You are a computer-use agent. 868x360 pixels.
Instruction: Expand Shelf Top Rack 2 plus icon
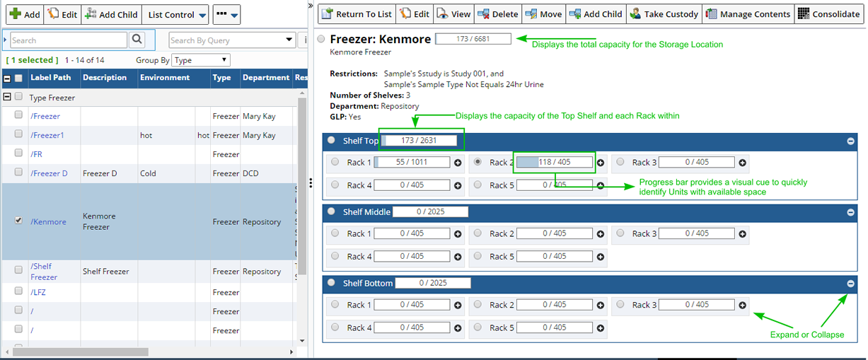[601, 163]
